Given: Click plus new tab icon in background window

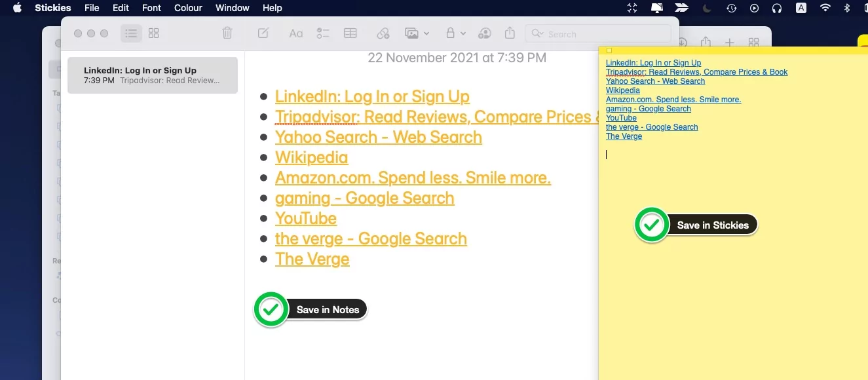Looking at the screenshot, I should click(x=729, y=42).
